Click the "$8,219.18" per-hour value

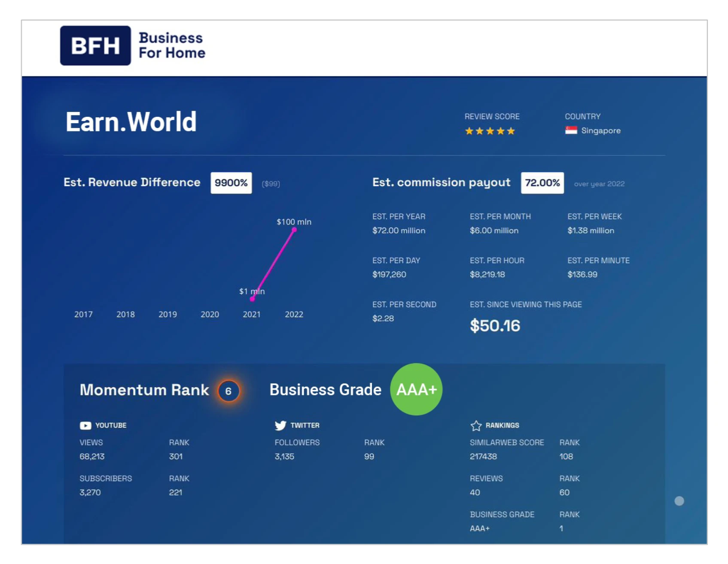click(487, 274)
